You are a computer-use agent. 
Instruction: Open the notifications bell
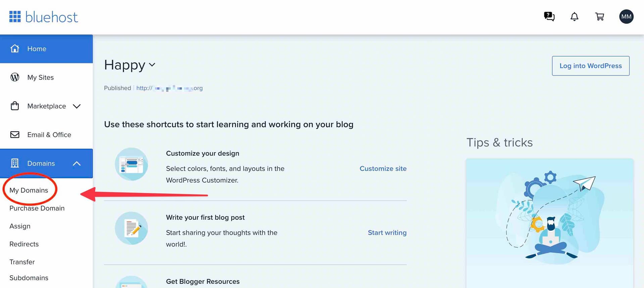tap(574, 16)
